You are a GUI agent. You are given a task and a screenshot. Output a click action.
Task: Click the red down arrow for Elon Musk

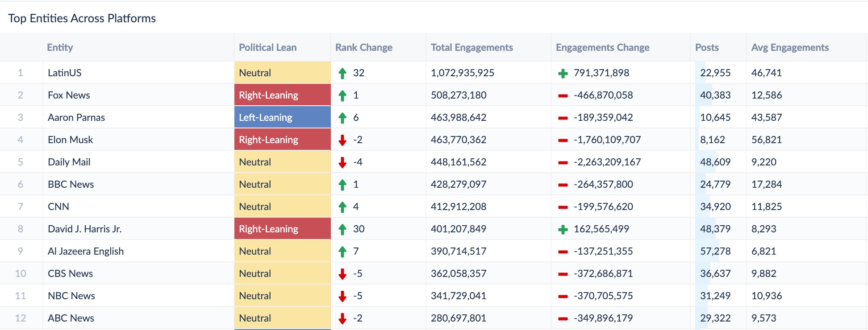[342, 140]
